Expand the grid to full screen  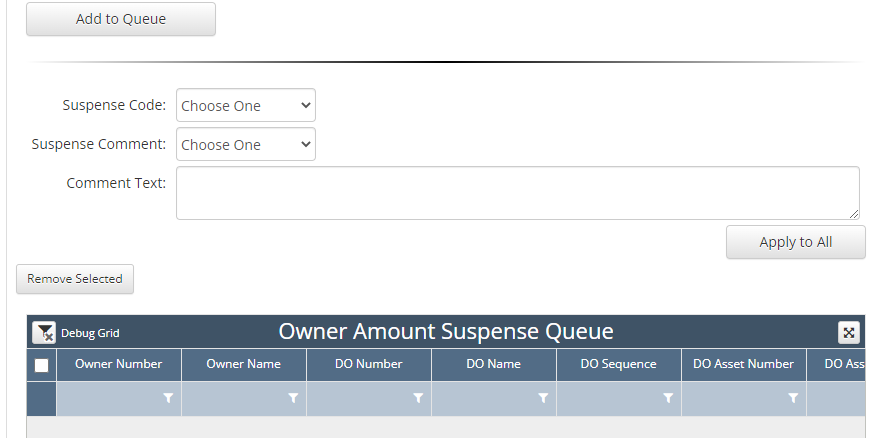(848, 333)
